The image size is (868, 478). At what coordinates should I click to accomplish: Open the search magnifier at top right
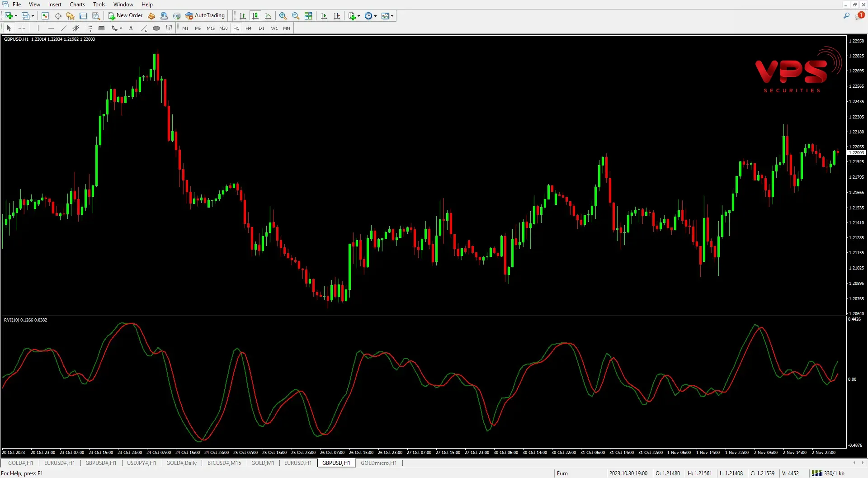pos(846,16)
